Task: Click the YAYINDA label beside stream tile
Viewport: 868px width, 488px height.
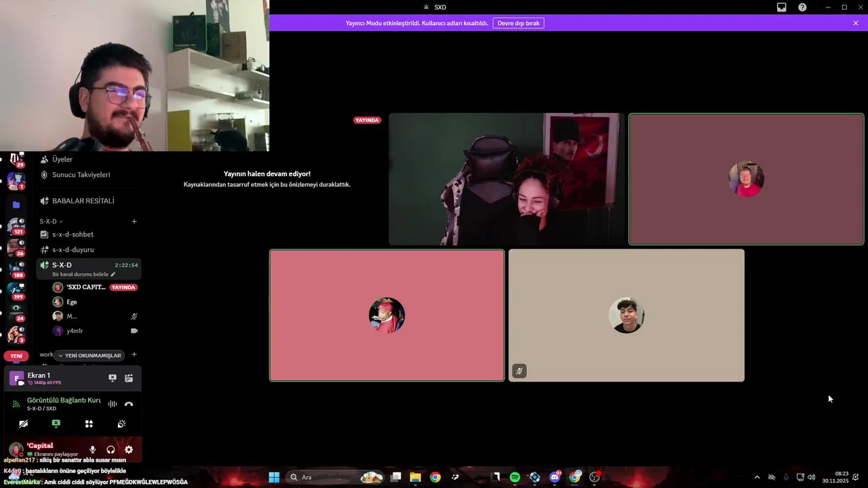Action: [367, 120]
